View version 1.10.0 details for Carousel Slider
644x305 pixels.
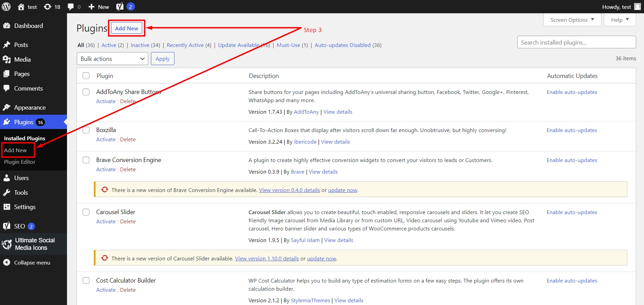pyautogui.click(x=267, y=259)
